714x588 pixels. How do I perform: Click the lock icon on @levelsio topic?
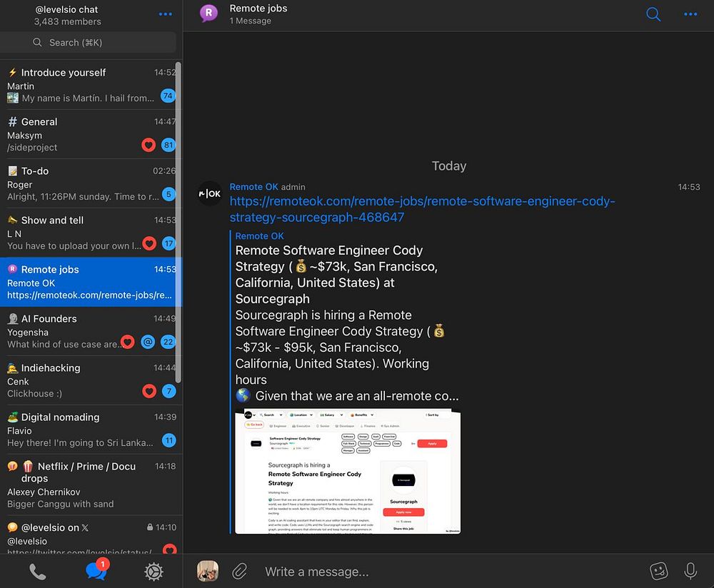coord(150,527)
